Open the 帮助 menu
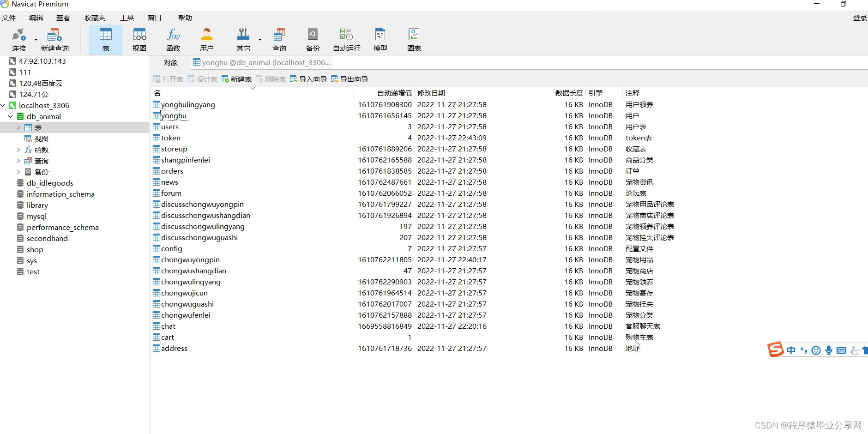 185,18
